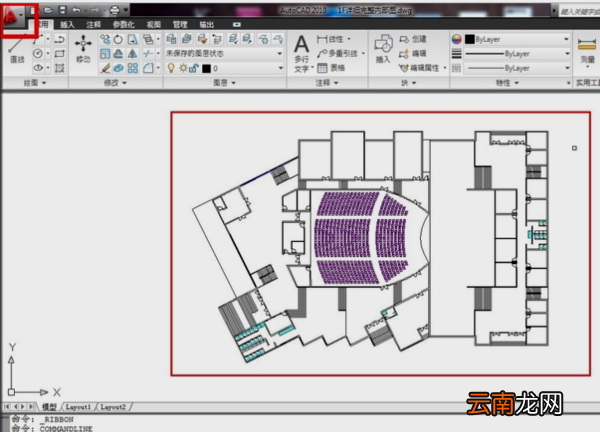Select the Array modify tool

(132, 68)
